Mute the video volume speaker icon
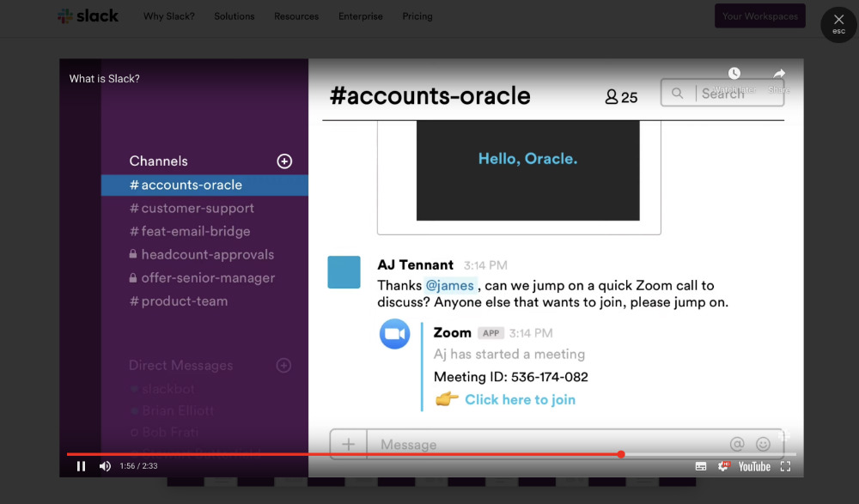Viewport: 859px width, 504px height. (105, 466)
